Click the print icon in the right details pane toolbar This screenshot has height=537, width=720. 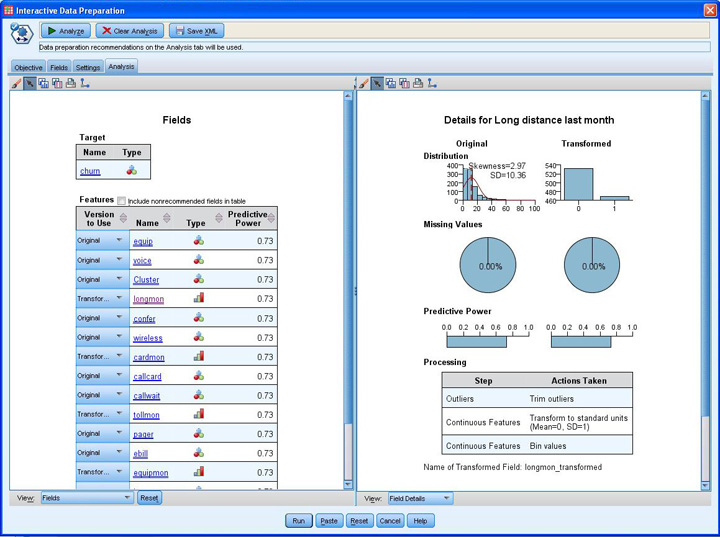point(418,83)
